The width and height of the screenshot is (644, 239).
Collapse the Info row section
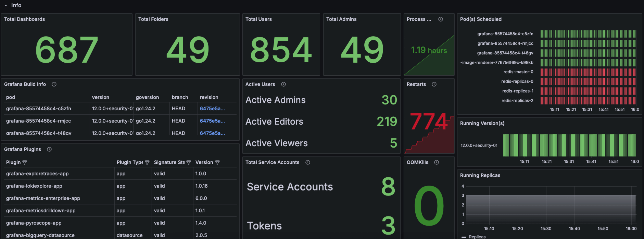click(x=6, y=5)
